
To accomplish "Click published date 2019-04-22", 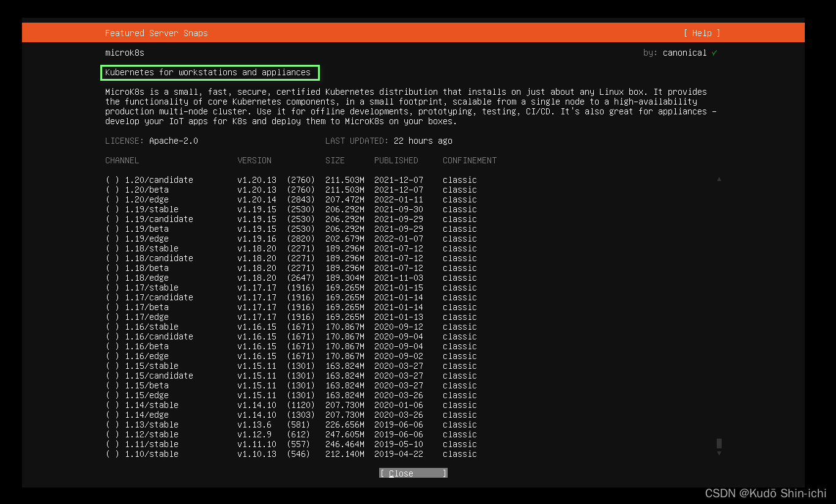I will [x=399, y=454].
